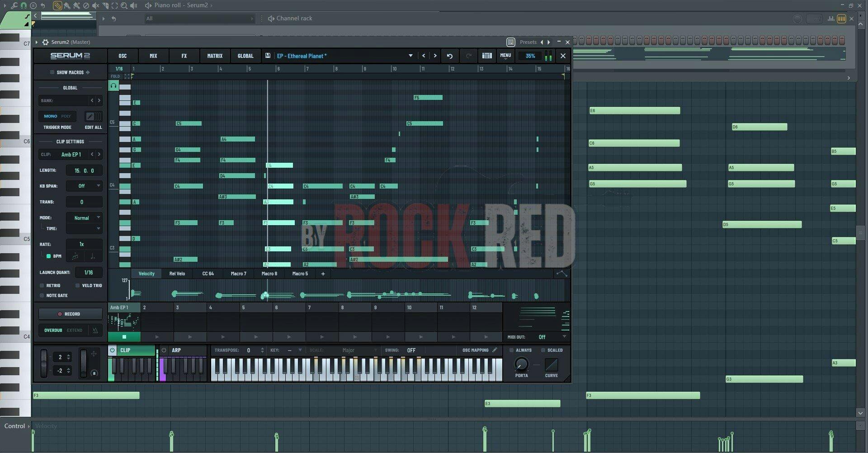This screenshot has width=868, height=453.
Task: Click the automation curve icon right of lane tabs
Action: tap(561, 274)
